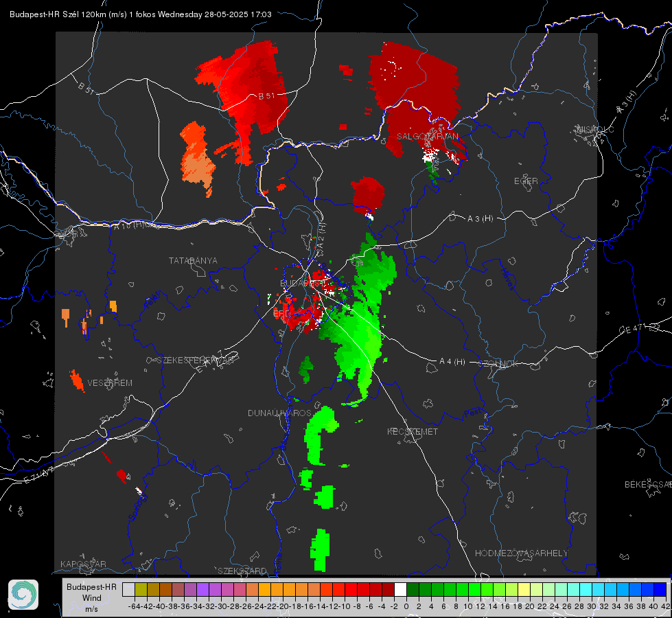Click the light grey first swatch in the legend
The image size is (672, 618).
(128, 589)
